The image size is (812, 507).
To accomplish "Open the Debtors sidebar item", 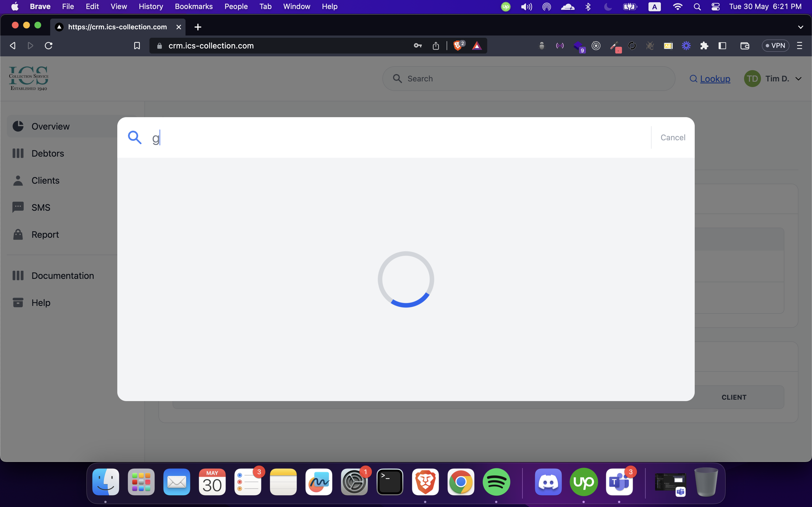I will click(48, 153).
